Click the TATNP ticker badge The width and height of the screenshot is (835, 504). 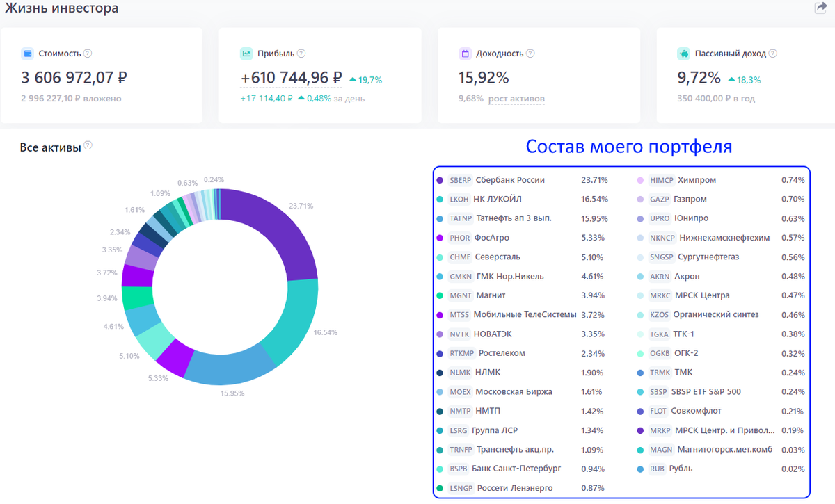point(461,218)
